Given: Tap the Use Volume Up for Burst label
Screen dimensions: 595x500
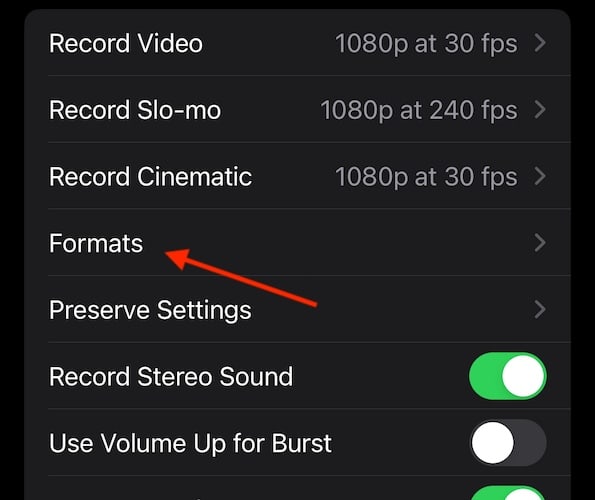Looking at the screenshot, I should click(190, 444).
